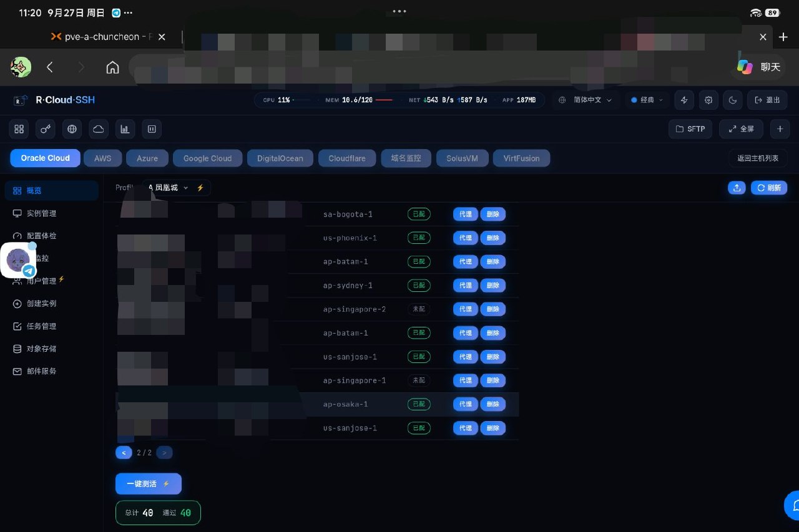Select the Oracle Cloud tab

[x=45, y=158]
